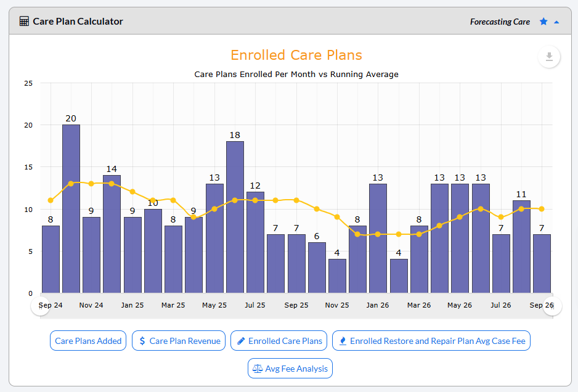Click the May 26 axis label
The height and width of the screenshot is (392, 578).
point(460,305)
